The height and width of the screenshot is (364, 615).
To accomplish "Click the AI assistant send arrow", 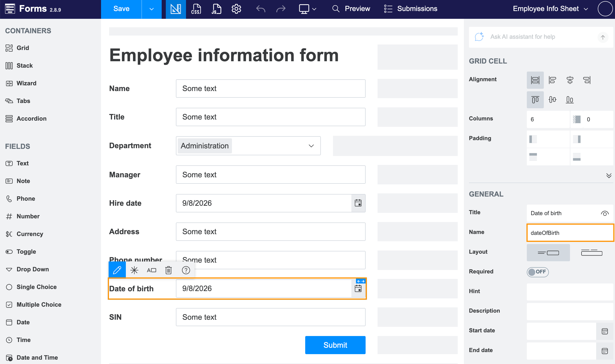I will click(603, 37).
